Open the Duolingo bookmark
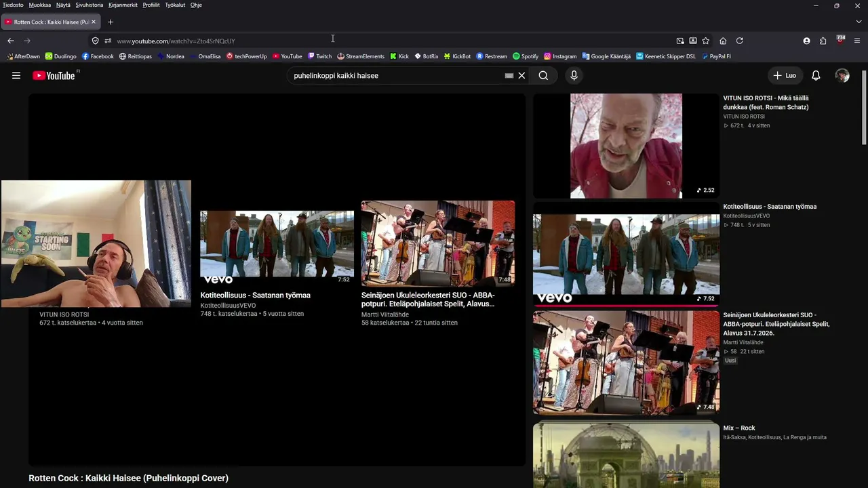The width and height of the screenshot is (868, 488). coord(61,56)
